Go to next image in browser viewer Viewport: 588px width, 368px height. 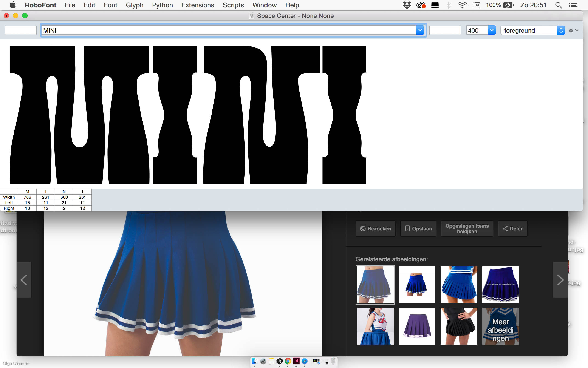(560, 280)
